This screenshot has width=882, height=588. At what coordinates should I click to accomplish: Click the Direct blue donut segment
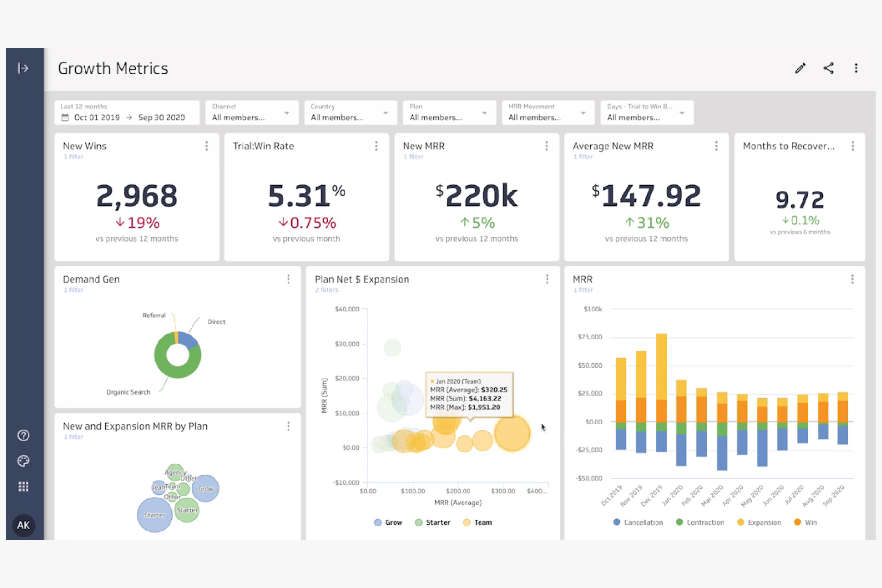(x=188, y=339)
